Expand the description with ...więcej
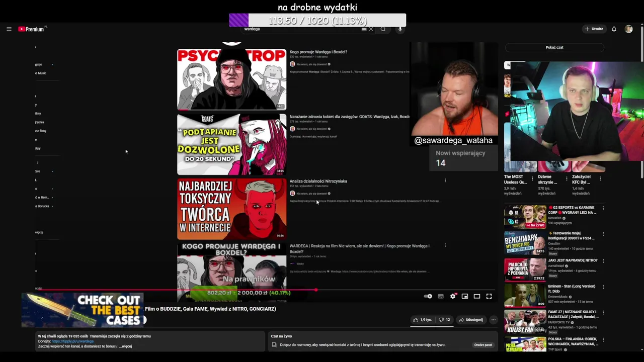The width and height of the screenshot is (644, 362). 126,346
